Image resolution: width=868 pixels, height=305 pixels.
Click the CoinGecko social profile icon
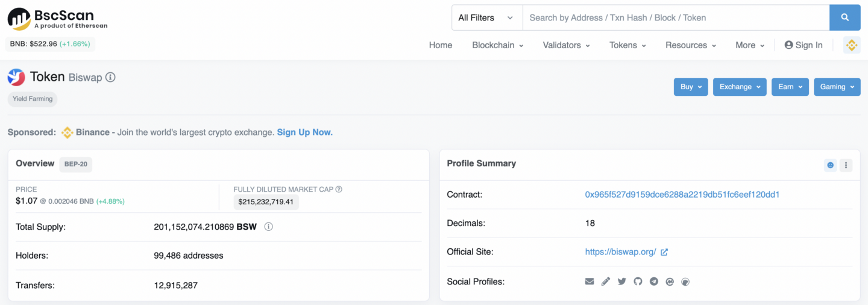[x=685, y=281]
